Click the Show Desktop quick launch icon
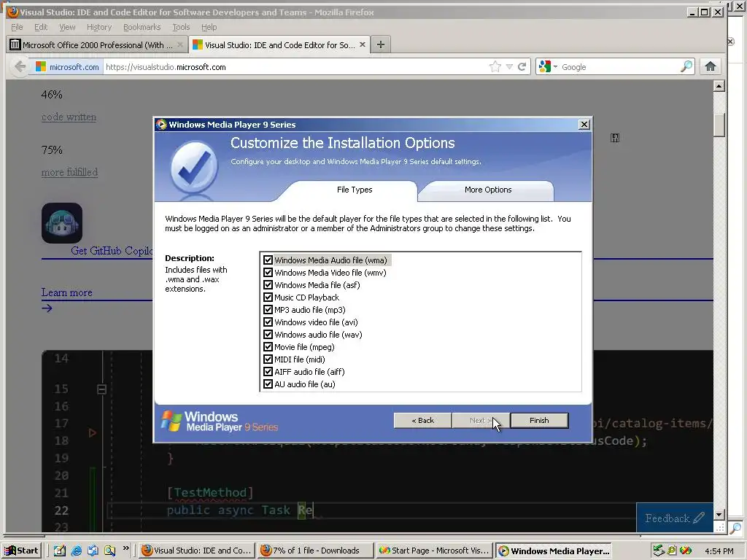The height and width of the screenshot is (560, 747). coord(60,551)
